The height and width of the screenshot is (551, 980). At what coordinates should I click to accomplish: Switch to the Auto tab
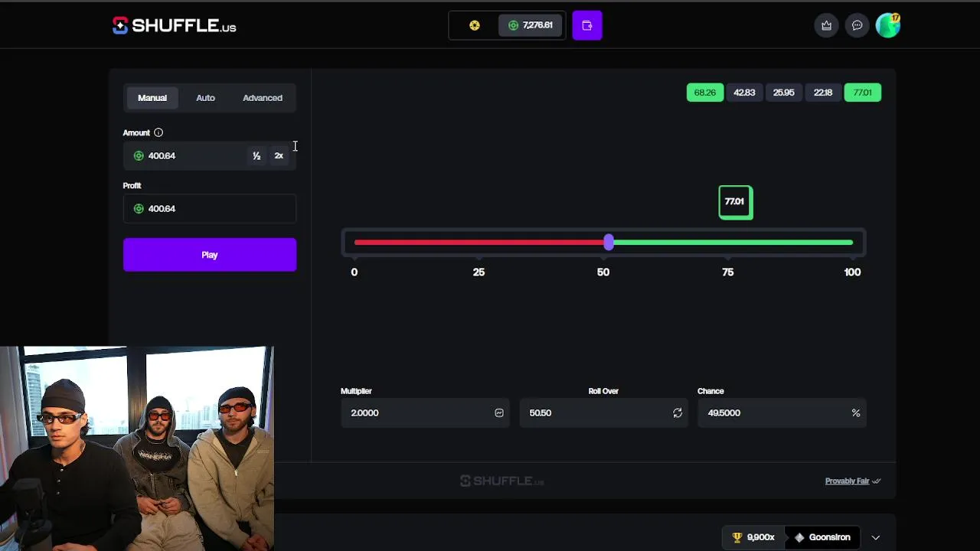[205, 98]
